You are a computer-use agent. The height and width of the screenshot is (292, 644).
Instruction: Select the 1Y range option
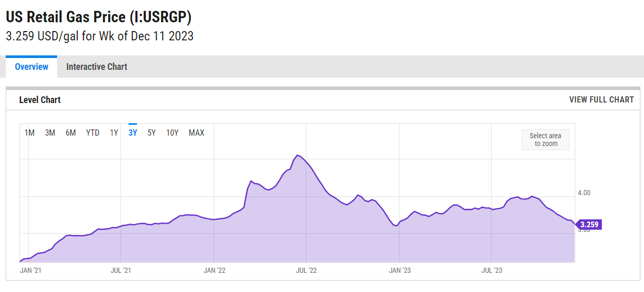pyautogui.click(x=114, y=133)
